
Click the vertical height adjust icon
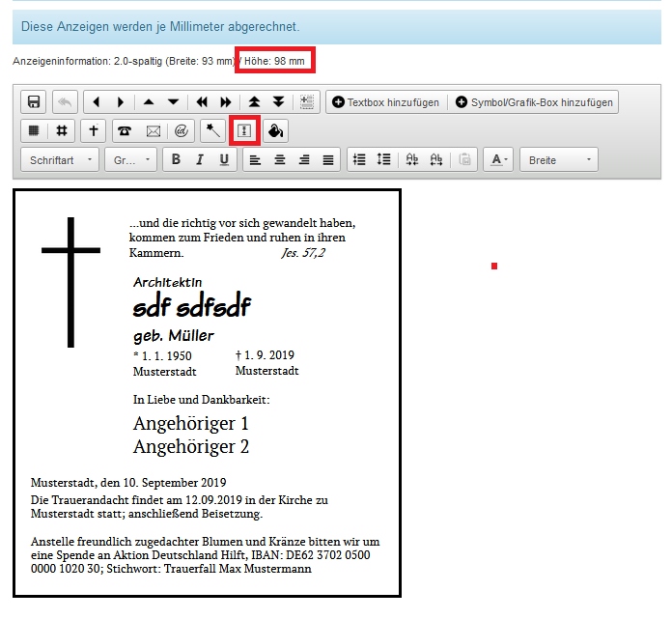(244, 130)
